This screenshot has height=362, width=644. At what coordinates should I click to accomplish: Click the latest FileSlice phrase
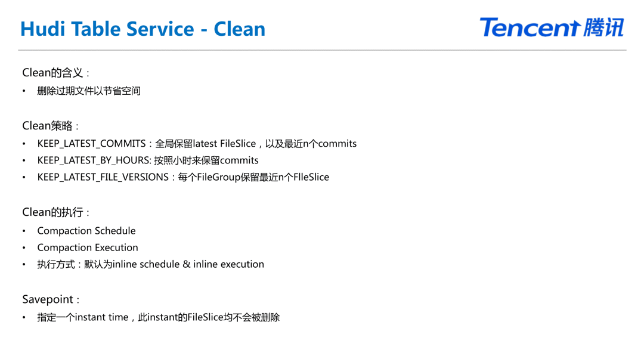[224, 144]
